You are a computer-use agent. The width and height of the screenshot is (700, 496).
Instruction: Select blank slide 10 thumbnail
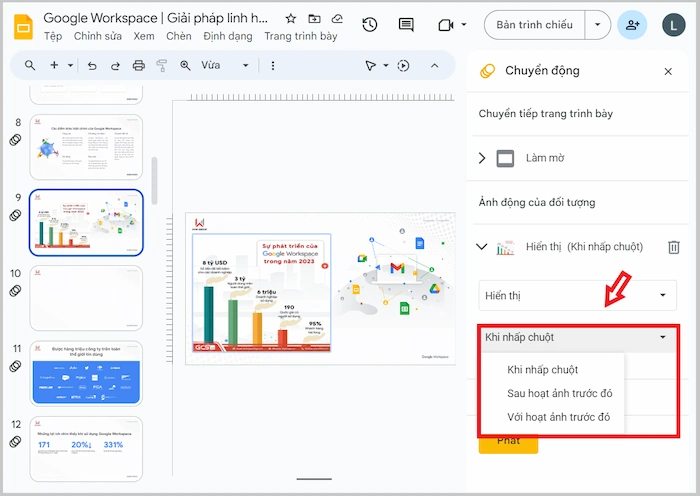[86, 298]
